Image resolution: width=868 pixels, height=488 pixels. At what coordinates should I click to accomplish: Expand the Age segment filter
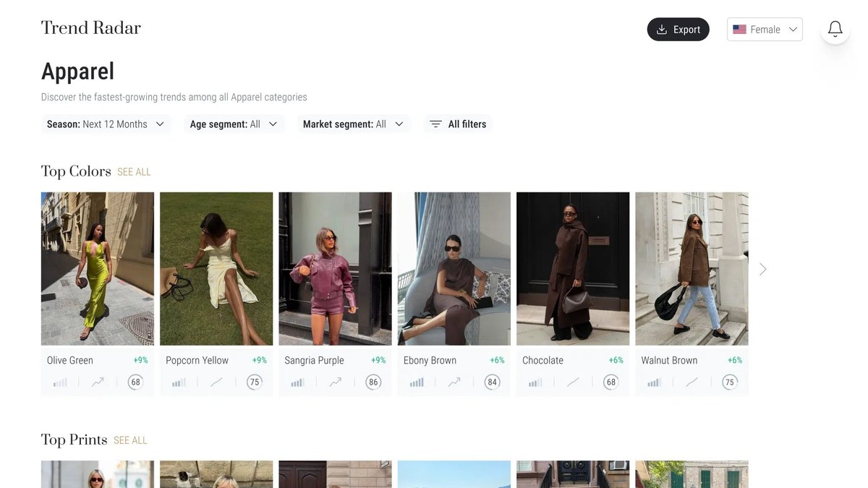point(234,124)
